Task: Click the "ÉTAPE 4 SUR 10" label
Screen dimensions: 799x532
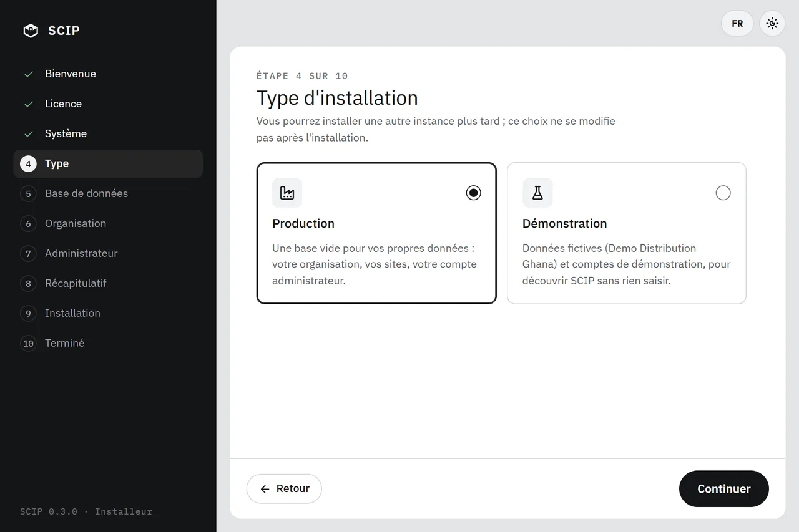Action: [x=302, y=76]
